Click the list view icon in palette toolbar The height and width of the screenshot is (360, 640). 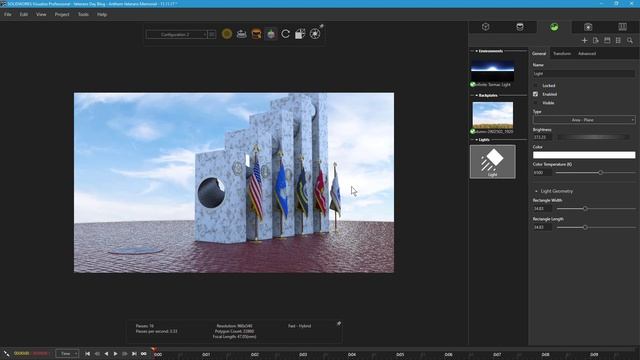tap(618, 40)
